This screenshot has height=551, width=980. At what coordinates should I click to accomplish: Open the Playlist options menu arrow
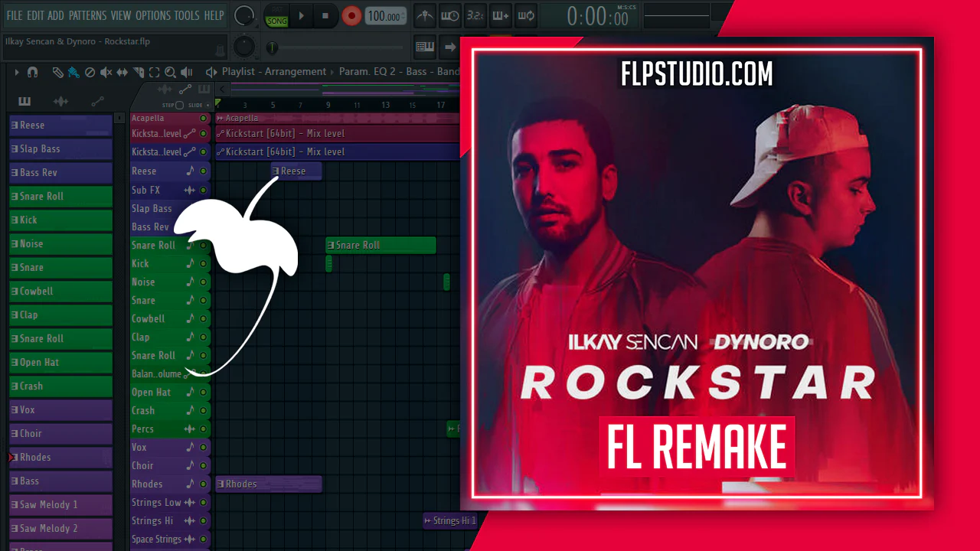tap(16, 72)
